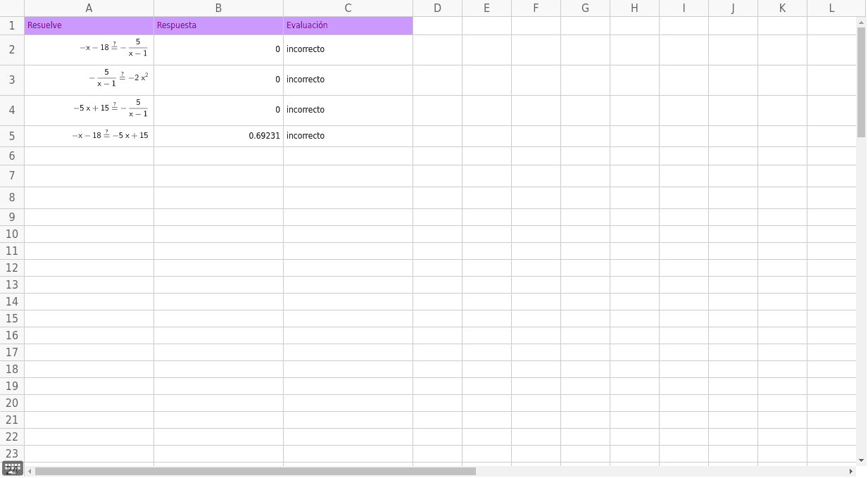Viewport: 868px width, 478px height.
Task: Click the horizontal scrollbar right arrow
Action: pyautogui.click(x=851, y=471)
